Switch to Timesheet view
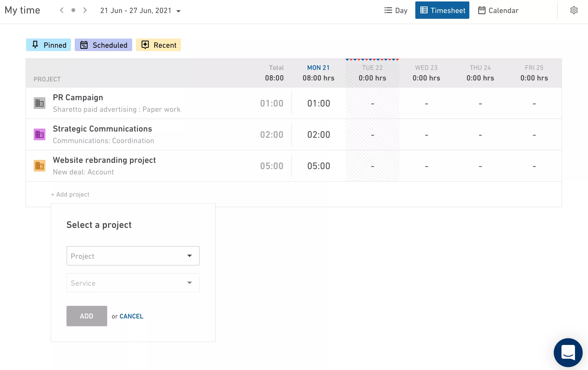Image resolution: width=588 pixels, height=370 pixels. (442, 10)
